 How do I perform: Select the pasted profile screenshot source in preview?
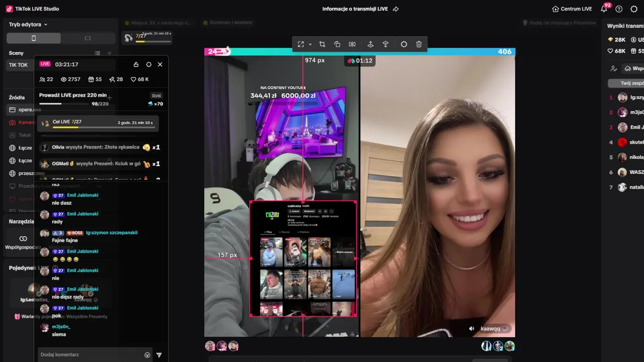click(x=303, y=258)
